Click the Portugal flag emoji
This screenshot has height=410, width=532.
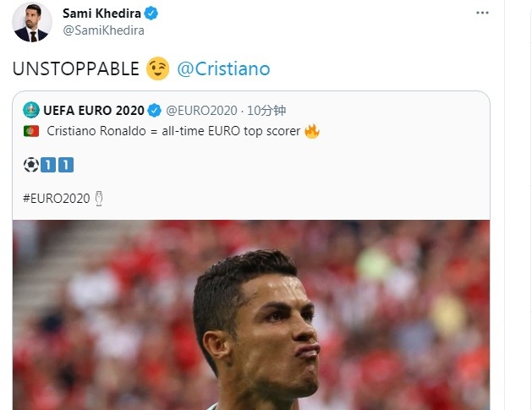coord(31,131)
